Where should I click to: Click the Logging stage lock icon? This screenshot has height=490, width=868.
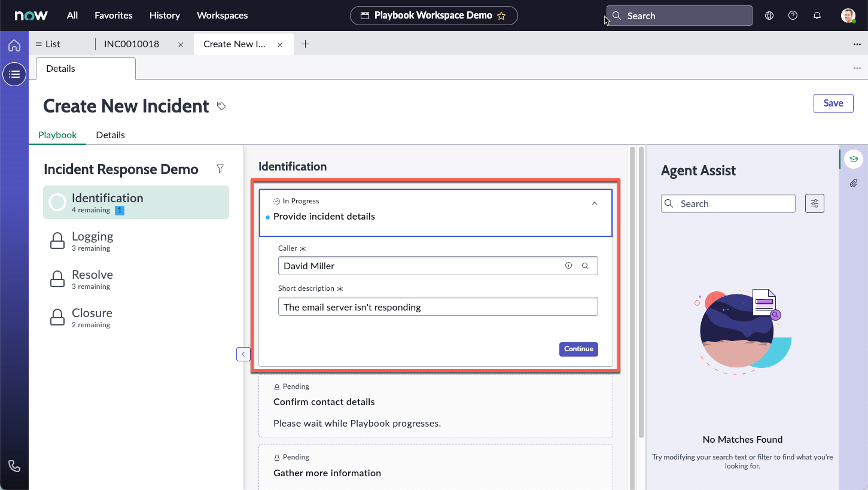click(57, 241)
